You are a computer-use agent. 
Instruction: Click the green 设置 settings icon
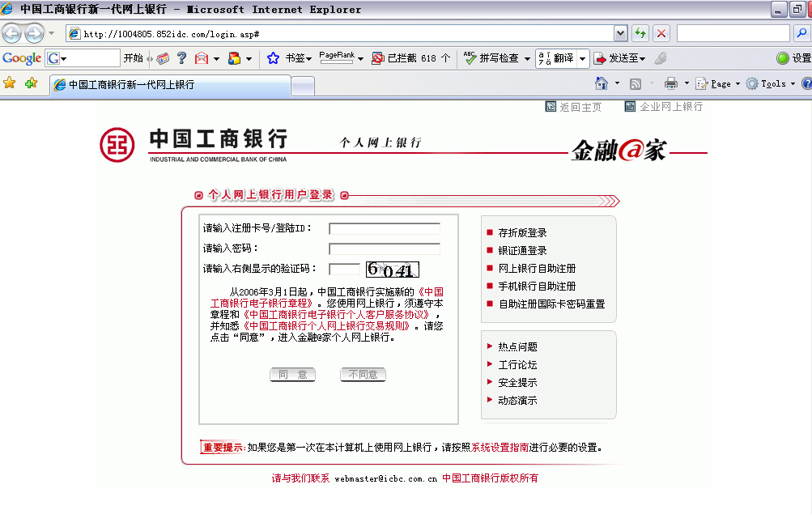[x=783, y=58]
